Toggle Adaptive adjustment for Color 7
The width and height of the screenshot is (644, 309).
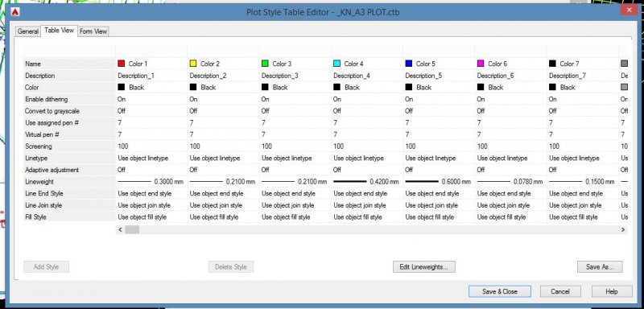click(x=582, y=170)
